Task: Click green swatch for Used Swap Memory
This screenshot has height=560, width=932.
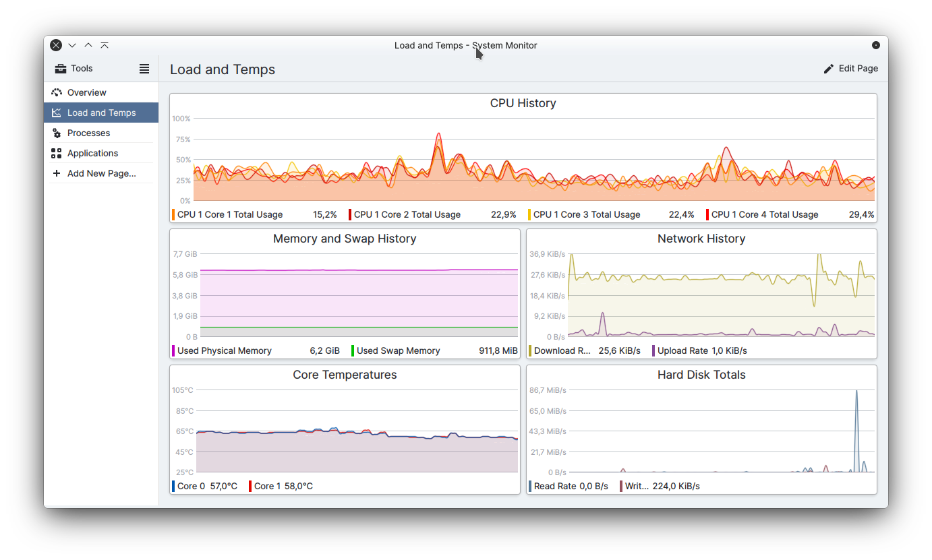Action: tap(353, 350)
